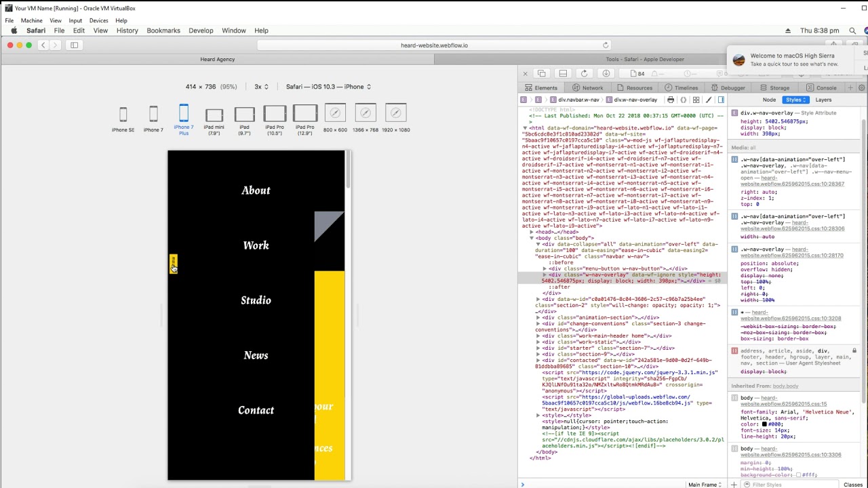Go forward with Safari's forward arrow
This screenshot has width=868, height=488.
pos(55,45)
